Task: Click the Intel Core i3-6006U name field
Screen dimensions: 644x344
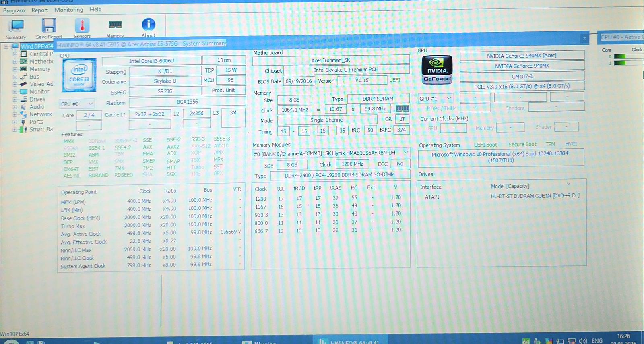Action: pyautogui.click(x=152, y=61)
